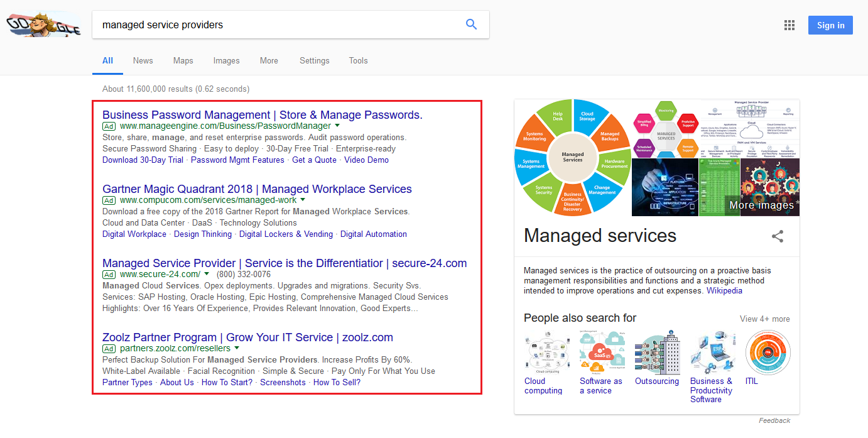868x438 pixels.
Task: Open the managed service provider architecture diagram image
Action: point(749,128)
